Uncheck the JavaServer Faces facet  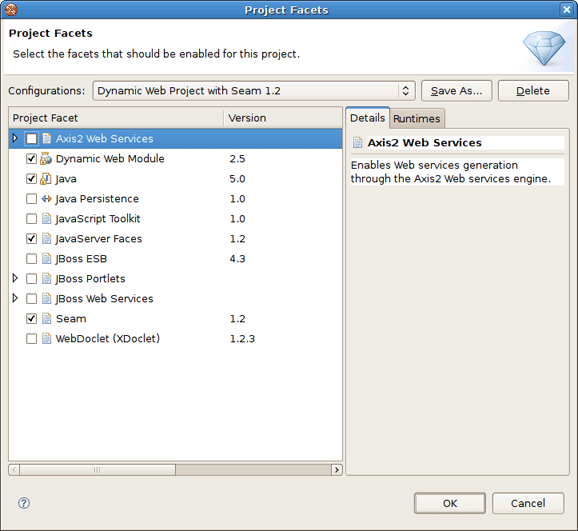[31, 239]
